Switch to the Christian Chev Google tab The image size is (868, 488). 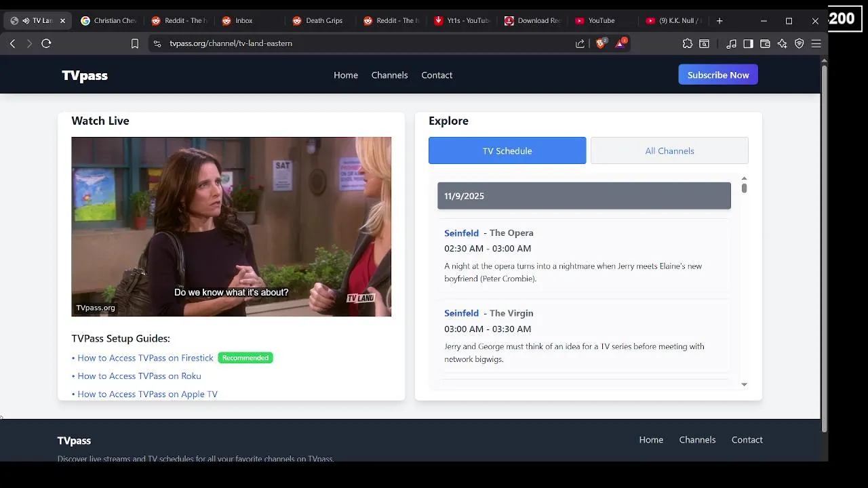108,21
